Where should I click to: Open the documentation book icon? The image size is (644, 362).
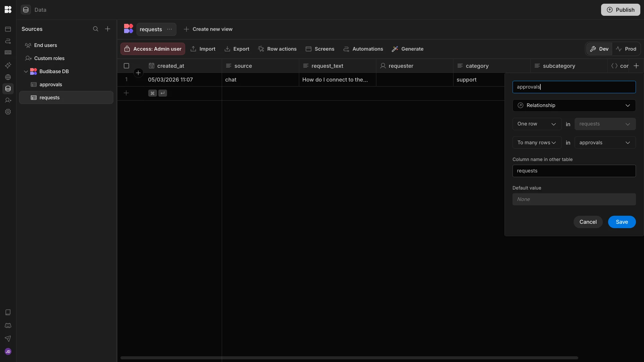pos(8,312)
